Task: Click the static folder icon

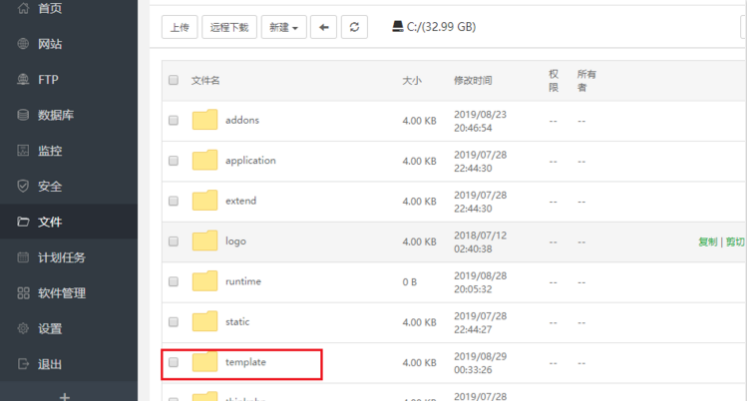Action: coord(205,321)
